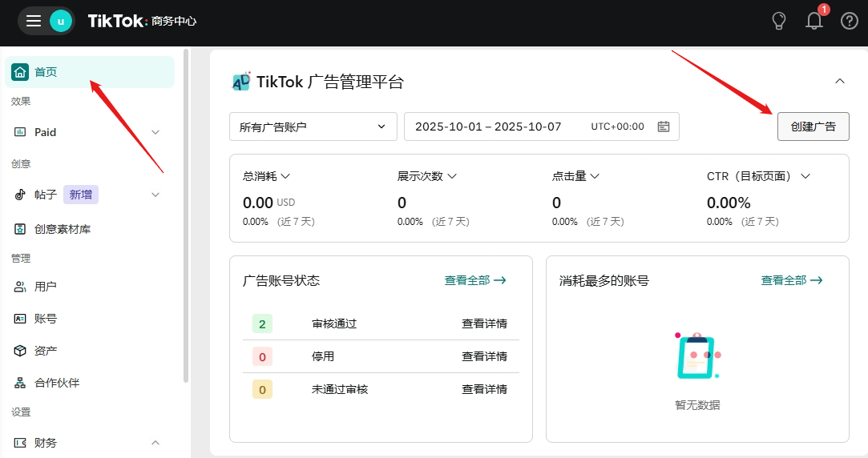The width and height of the screenshot is (868, 458).
Task: Select 首页 in the sidebar
Action: pyautogui.click(x=46, y=72)
